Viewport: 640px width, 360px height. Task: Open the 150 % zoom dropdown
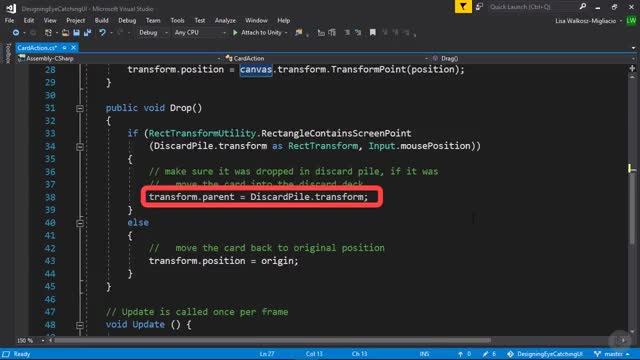pyautogui.click(x=42, y=340)
